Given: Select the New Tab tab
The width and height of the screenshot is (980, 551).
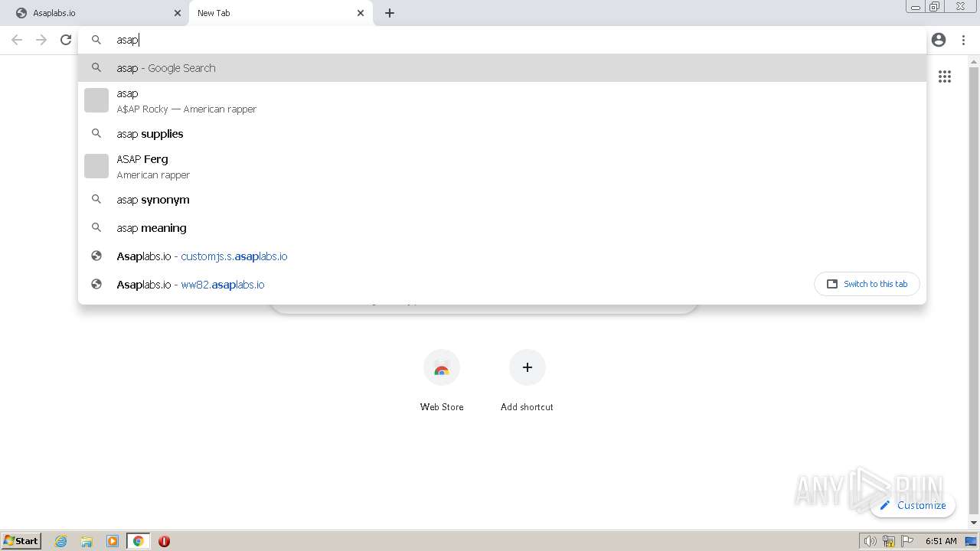Looking at the screenshot, I should 280,13.
